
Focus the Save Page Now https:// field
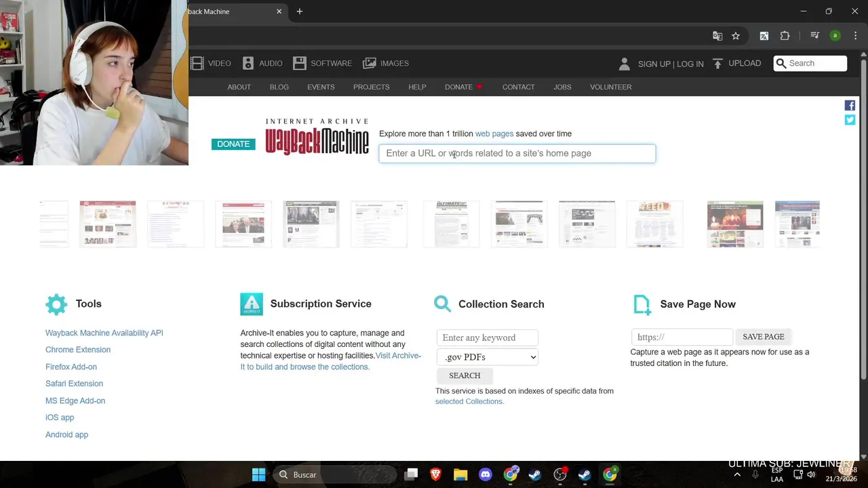point(682,337)
